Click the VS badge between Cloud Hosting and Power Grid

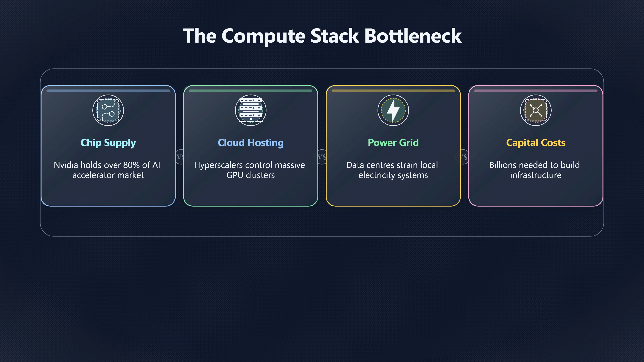click(x=322, y=157)
